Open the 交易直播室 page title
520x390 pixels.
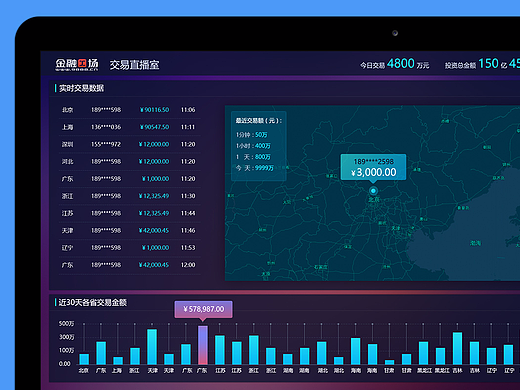click(x=135, y=65)
